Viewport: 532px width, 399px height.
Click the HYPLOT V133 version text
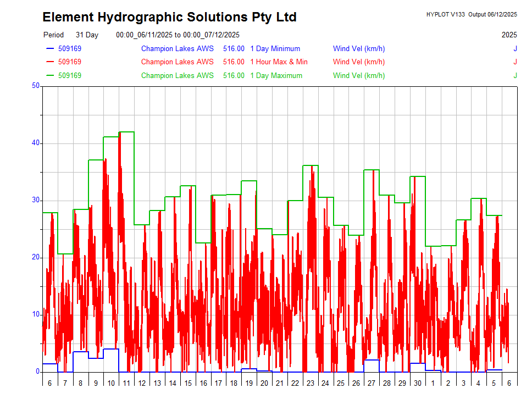pos(445,14)
